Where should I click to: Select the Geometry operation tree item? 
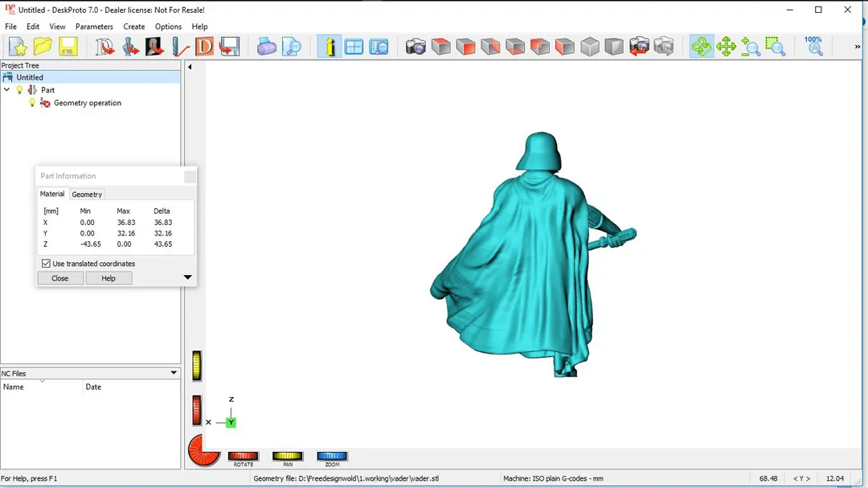click(88, 103)
